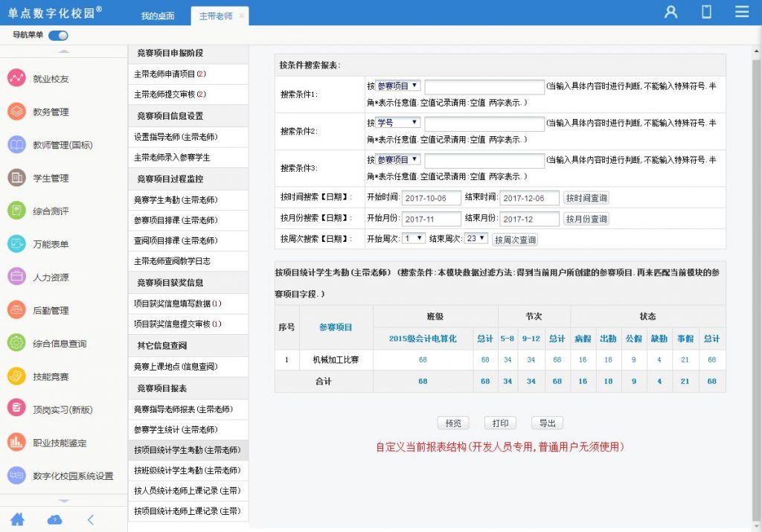Go to home via house icon
Screen dimensions: 762x532
pyautogui.click(x=18, y=519)
